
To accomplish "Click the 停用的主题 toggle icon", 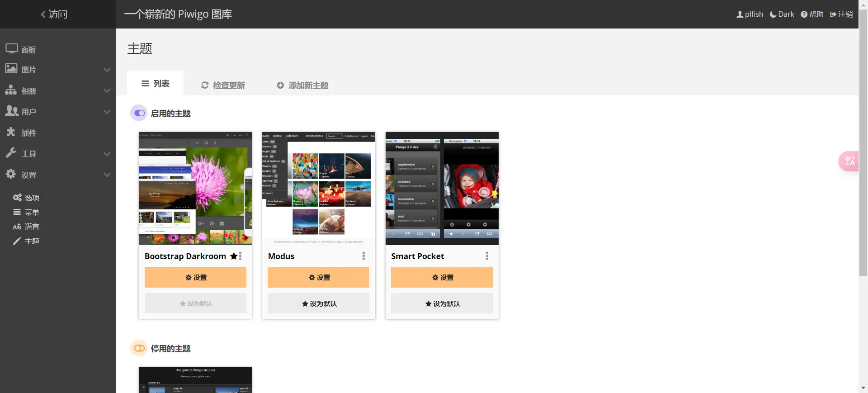I will 139,348.
